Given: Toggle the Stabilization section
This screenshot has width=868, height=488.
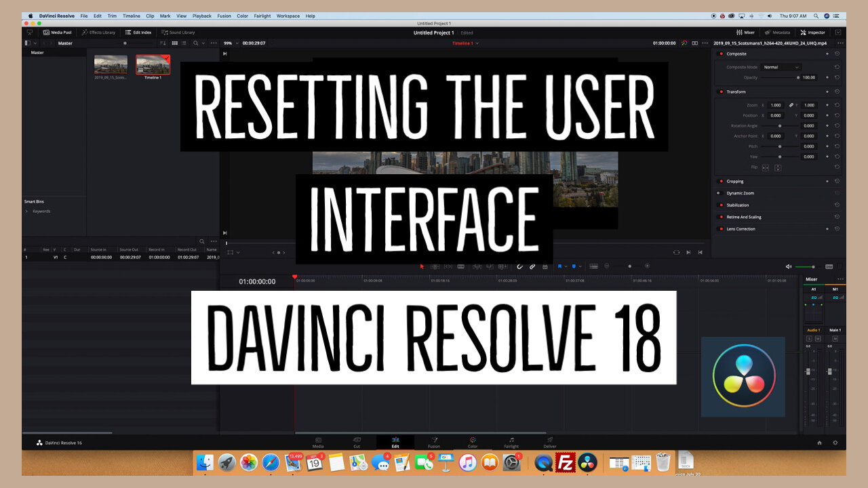Looking at the screenshot, I should pos(721,205).
